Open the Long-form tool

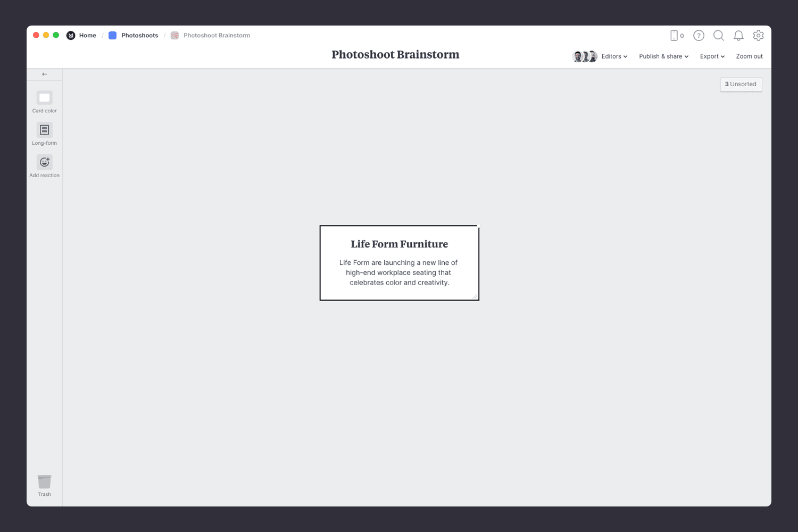44,130
